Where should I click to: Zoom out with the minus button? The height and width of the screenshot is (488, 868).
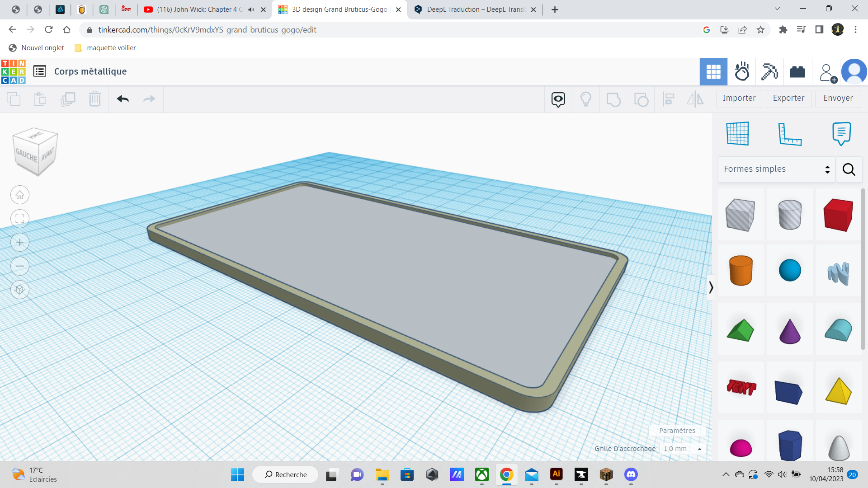(x=20, y=266)
